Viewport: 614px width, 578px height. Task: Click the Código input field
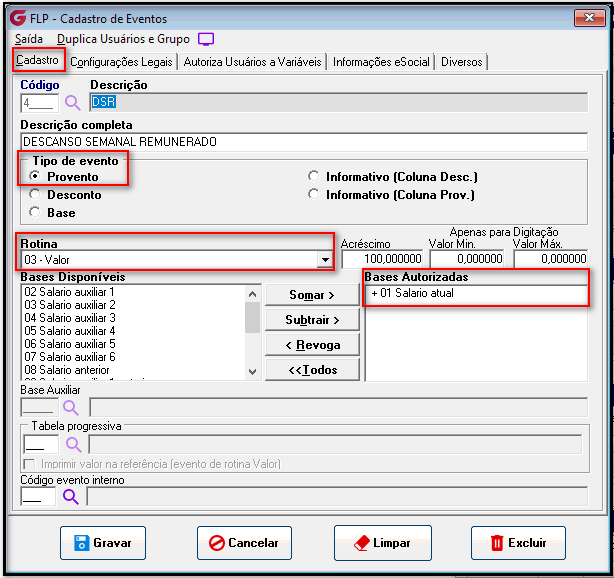(39, 103)
